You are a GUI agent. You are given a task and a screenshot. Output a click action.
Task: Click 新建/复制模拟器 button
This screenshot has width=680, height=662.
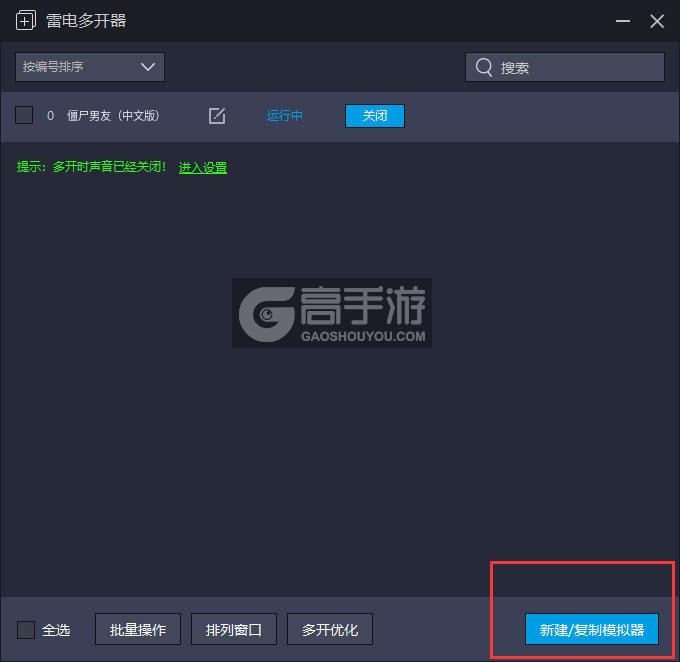[x=592, y=629]
